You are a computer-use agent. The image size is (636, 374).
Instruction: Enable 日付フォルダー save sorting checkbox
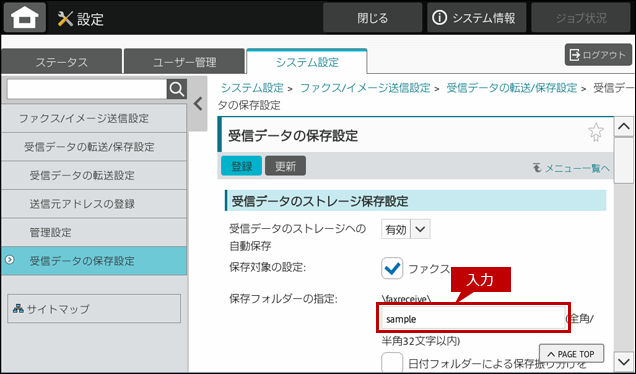(x=392, y=362)
